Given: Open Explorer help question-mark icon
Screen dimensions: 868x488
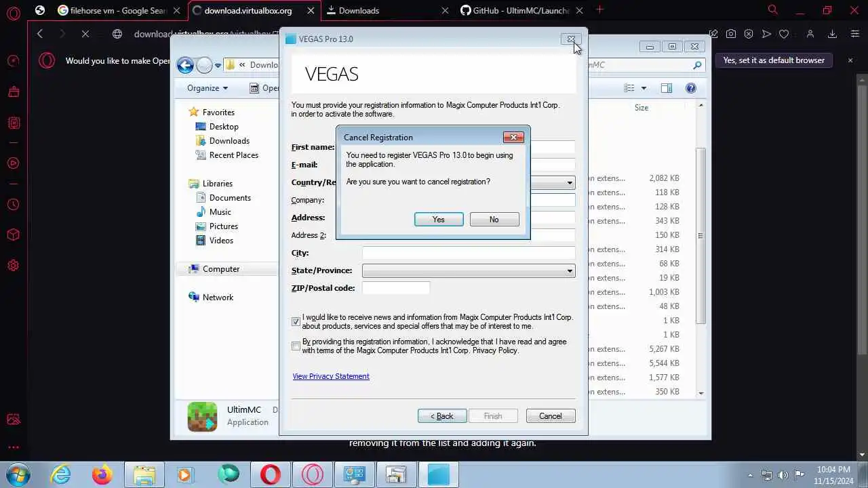Looking at the screenshot, I should tap(691, 88).
